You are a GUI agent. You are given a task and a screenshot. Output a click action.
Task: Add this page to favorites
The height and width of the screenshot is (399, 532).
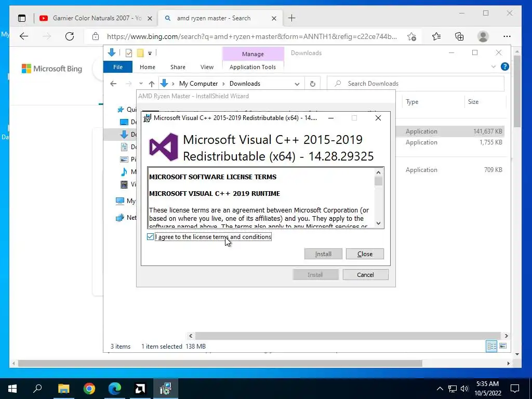click(x=411, y=37)
